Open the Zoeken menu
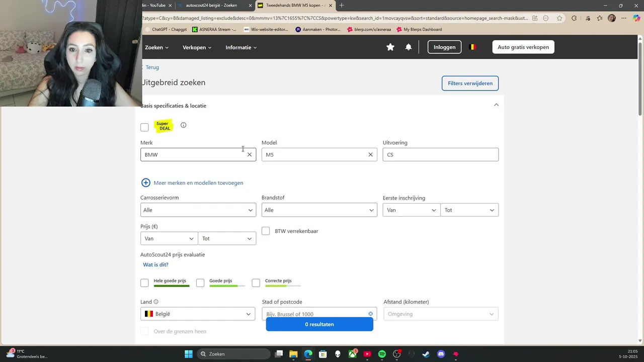The image size is (644, 362). pos(156,47)
